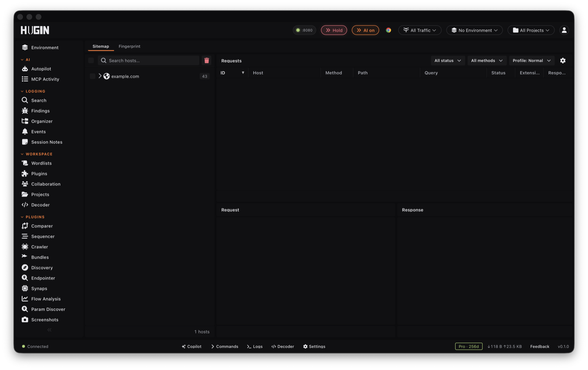The height and width of the screenshot is (370, 588).
Task: Open Projects folder icon in sidebar
Action: [x=25, y=194]
